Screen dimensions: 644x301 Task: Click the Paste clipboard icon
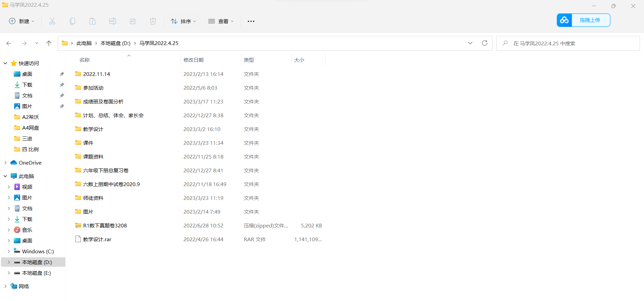click(x=93, y=21)
